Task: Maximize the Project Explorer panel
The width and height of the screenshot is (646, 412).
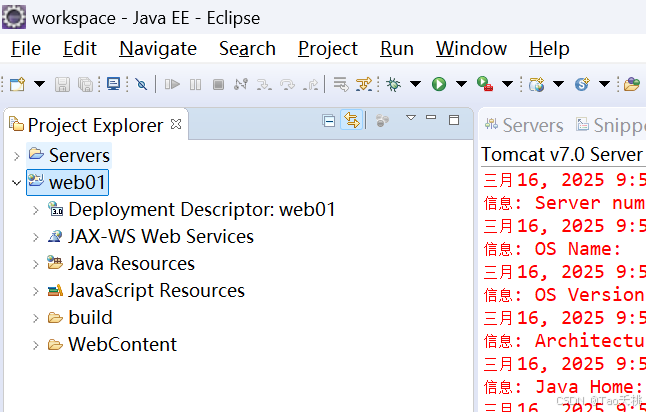Action: [454, 120]
